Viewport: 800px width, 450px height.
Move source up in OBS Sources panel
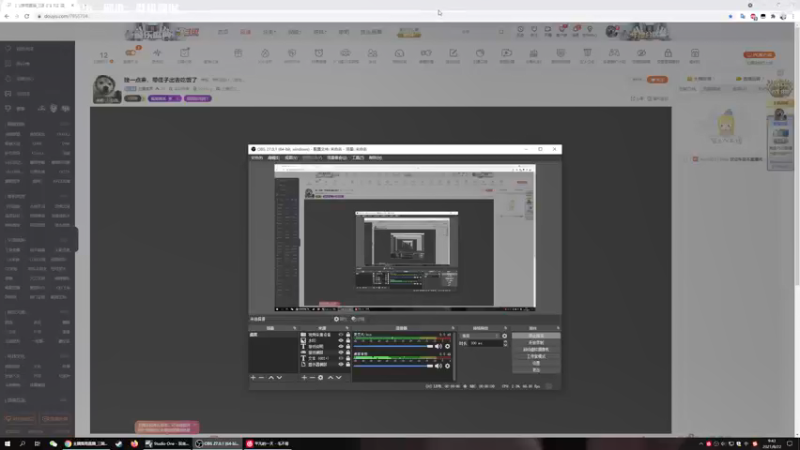pos(330,378)
